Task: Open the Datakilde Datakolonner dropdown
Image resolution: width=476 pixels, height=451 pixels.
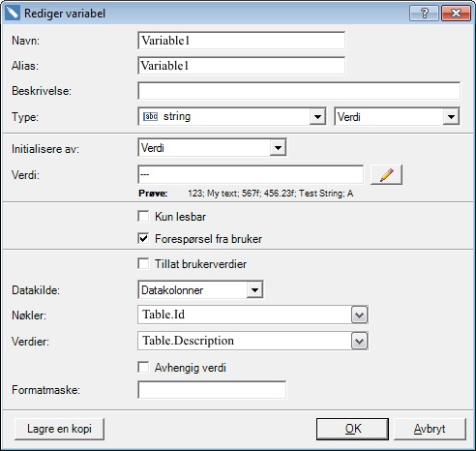Action: point(254,289)
